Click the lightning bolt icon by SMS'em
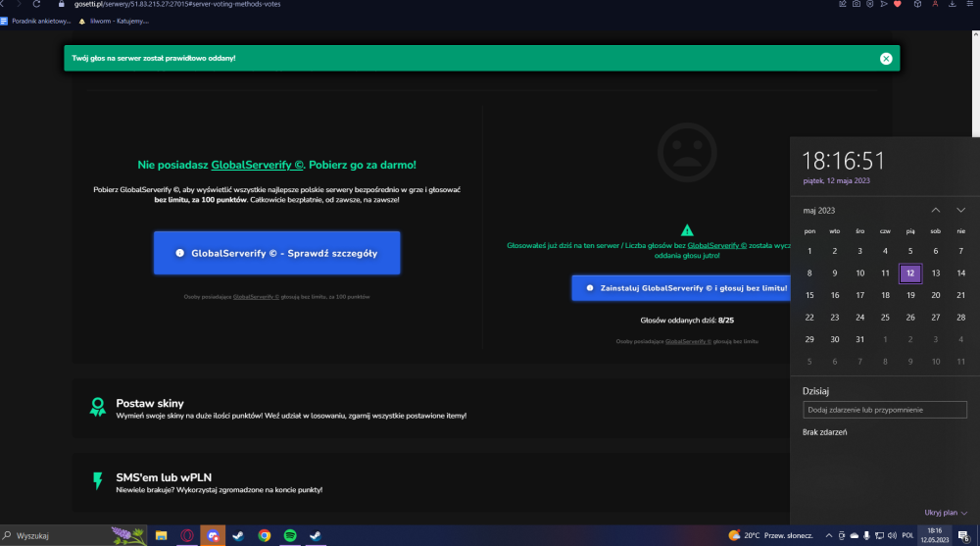The image size is (980, 546). point(97,481)
